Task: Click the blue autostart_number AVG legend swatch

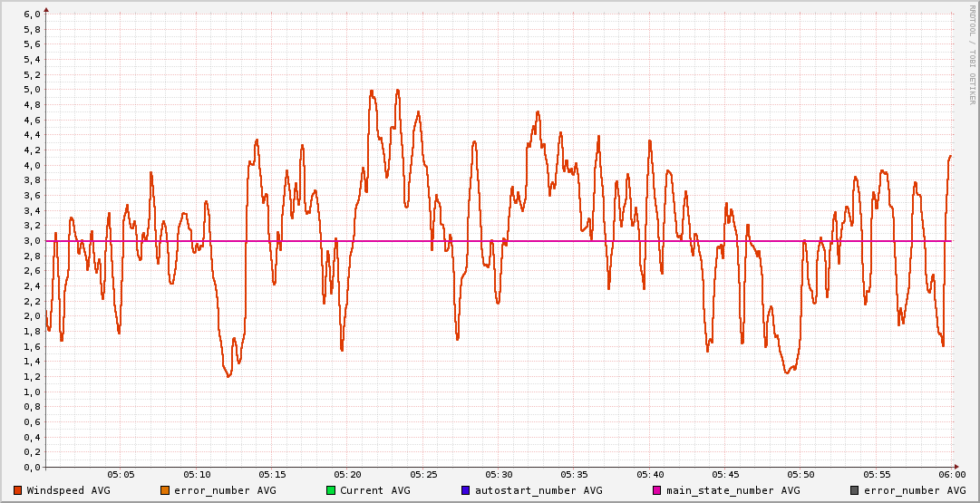Action: click(466, 490)
